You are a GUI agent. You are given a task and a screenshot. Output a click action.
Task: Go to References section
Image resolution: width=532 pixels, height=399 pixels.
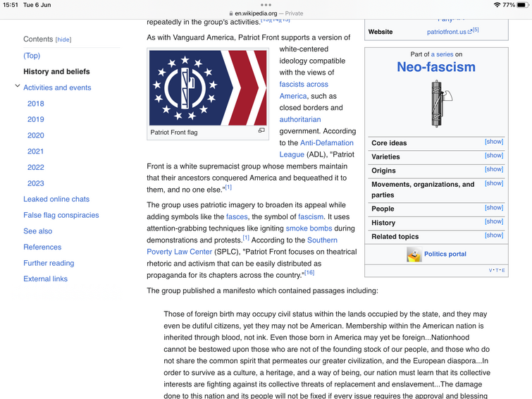click(42, 247)
